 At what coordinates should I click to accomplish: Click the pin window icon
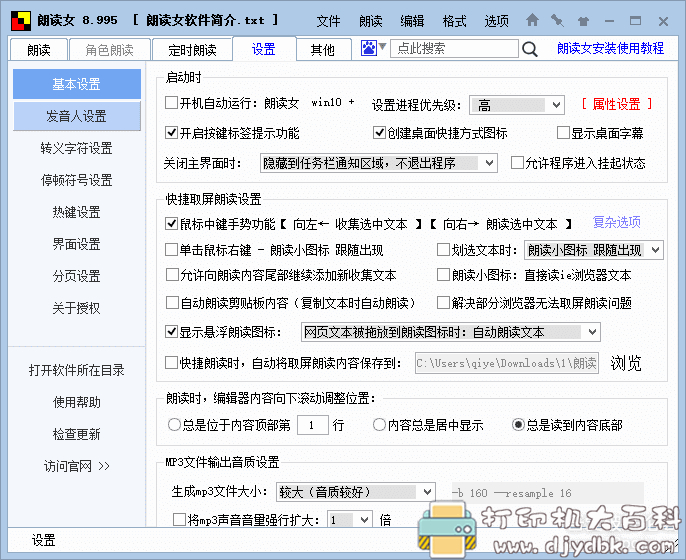pos(557,20)
